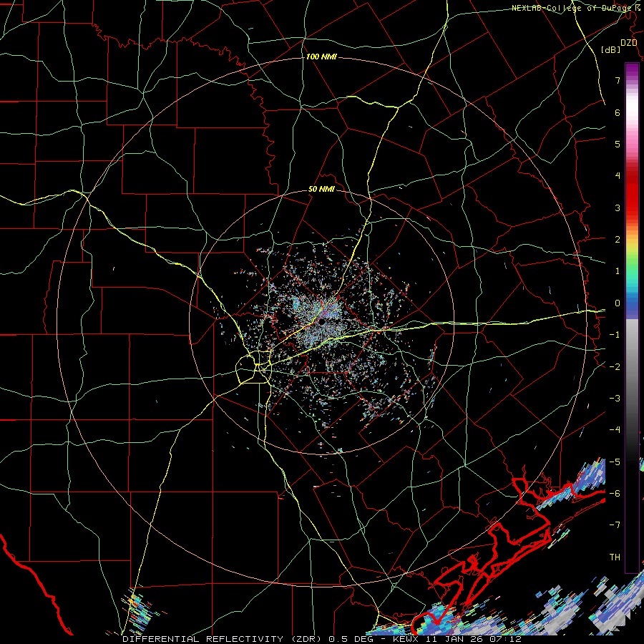Click the TH label on the scale

pyautogui.click(x=615, y=557)
